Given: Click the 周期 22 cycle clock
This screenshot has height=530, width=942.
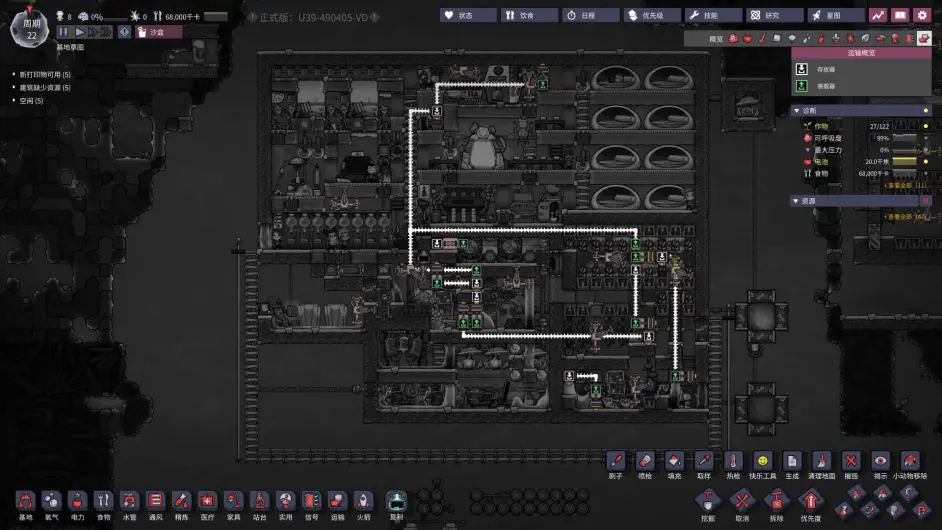Looking at the screenshot, I should pos(29,28).
